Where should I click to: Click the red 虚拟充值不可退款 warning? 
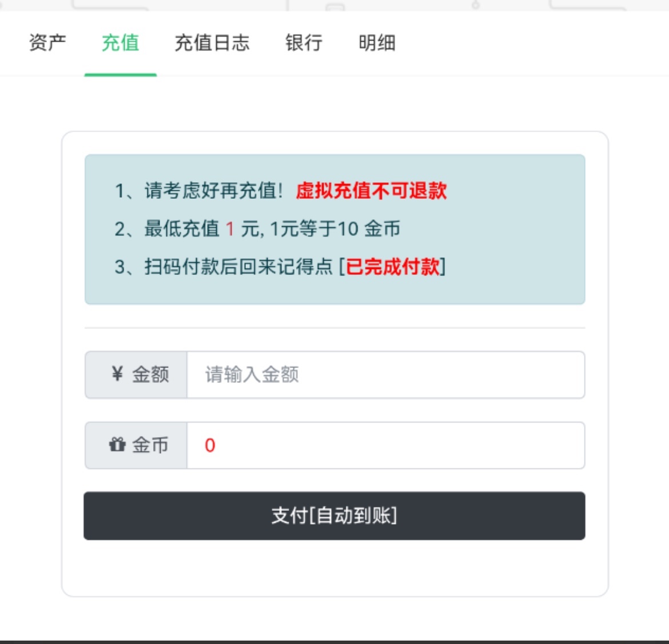point(371,191)
